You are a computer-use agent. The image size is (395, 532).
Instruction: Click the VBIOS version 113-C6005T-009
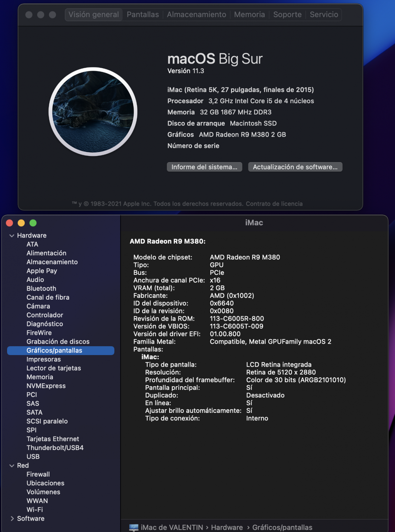click(x=237, y=326)
